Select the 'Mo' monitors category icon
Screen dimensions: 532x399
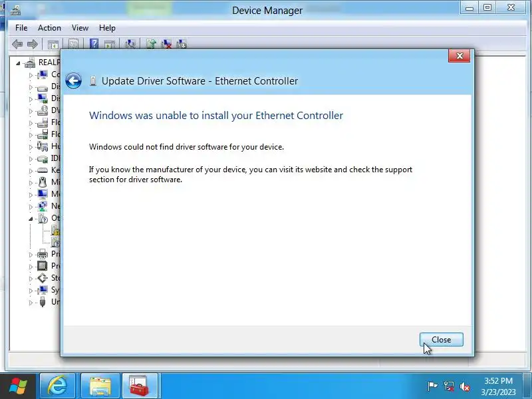(x=43, y=194)
